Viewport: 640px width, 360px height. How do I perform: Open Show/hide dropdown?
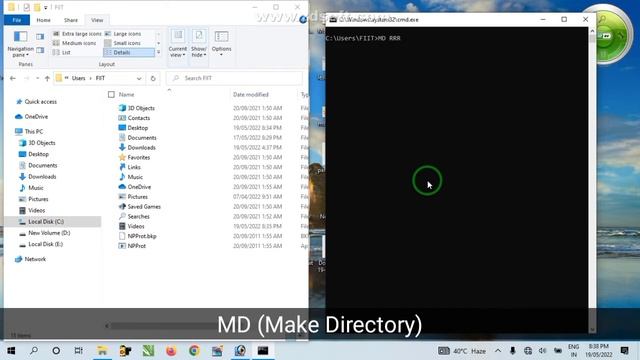199,44
